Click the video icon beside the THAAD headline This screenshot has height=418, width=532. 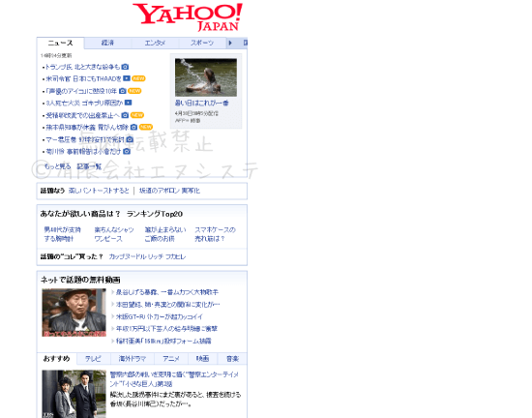pyautogui.click(x=127, y=78)
